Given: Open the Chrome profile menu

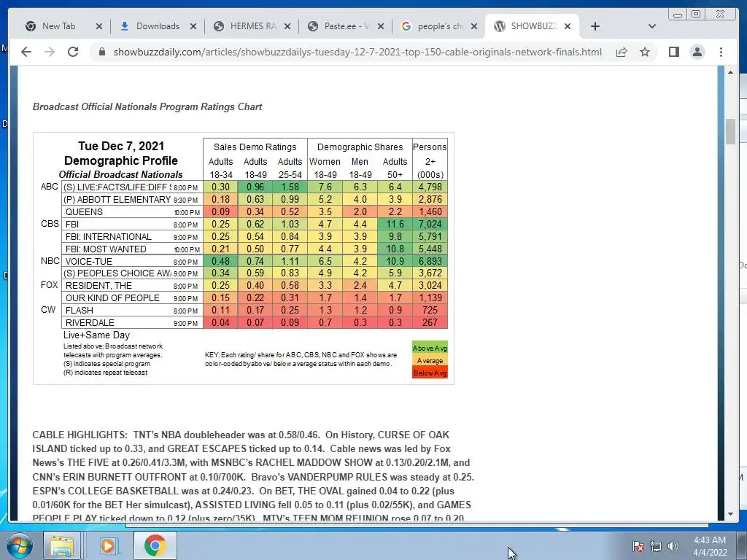Looking at the screenshot, I should (x=697, y=52).
